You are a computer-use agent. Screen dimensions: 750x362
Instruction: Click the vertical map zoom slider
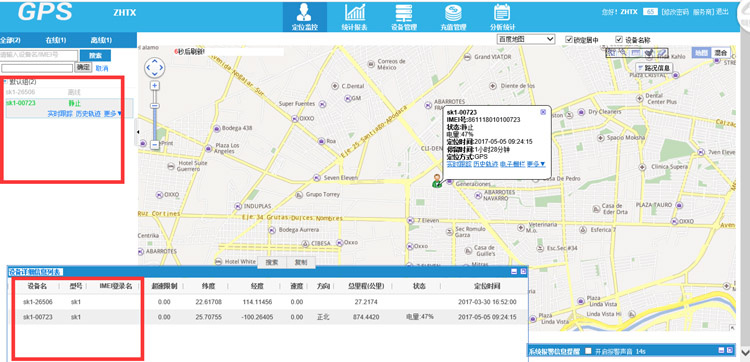coord(154,115)
